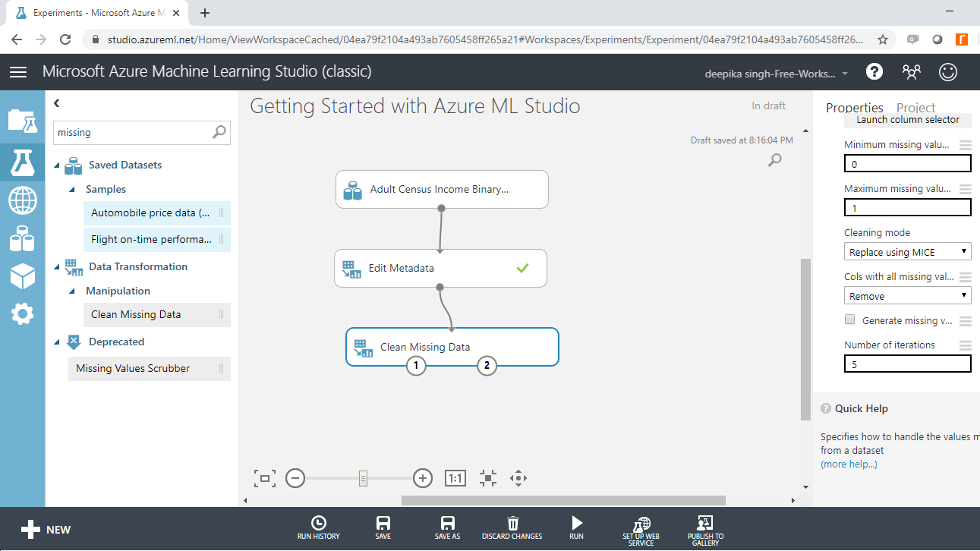
Task: Click Publish to Gallery
Action: 706,530
